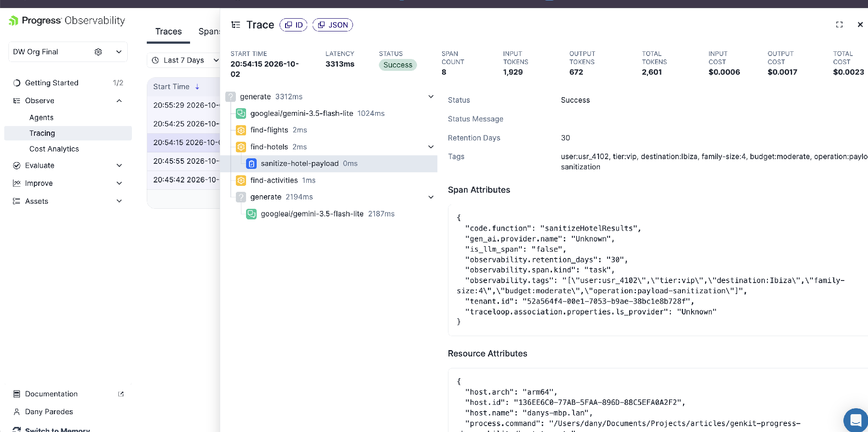Select the 20:55:29 trace row
Viewport: 868px width, 432px height.
pyautogui.click(x=184, y=105)
